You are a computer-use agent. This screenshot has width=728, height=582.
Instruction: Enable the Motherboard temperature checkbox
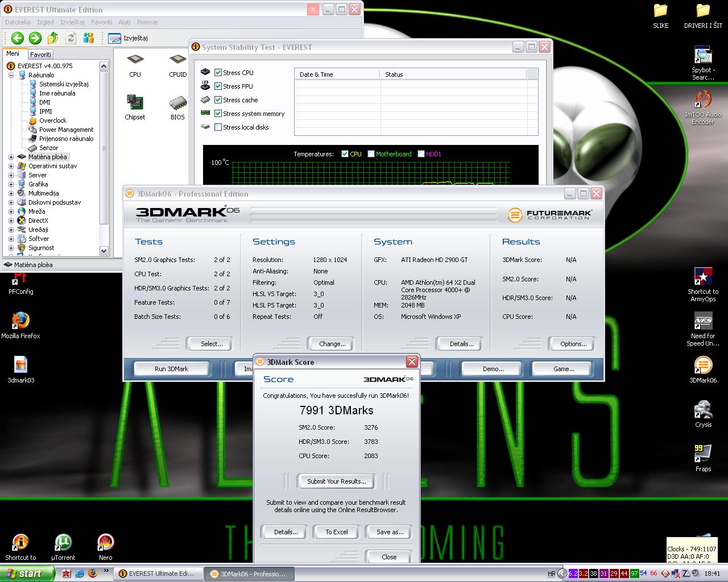[371, 154]
